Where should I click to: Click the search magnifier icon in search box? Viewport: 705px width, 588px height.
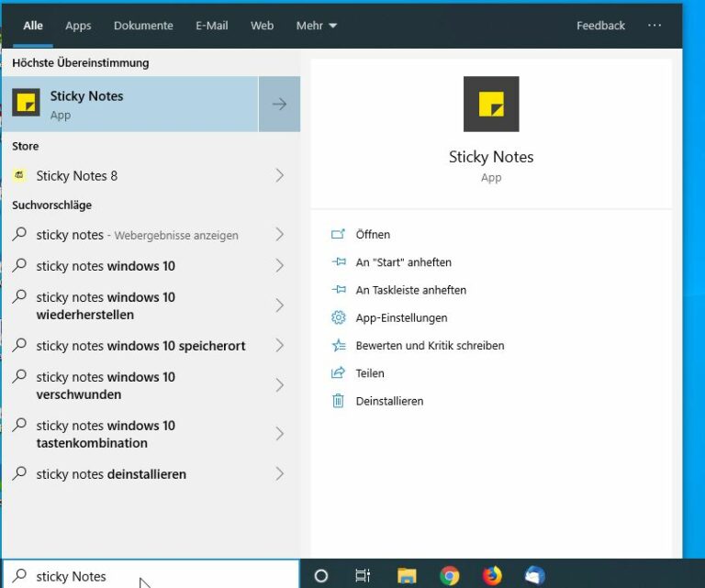tap(19, 575)
